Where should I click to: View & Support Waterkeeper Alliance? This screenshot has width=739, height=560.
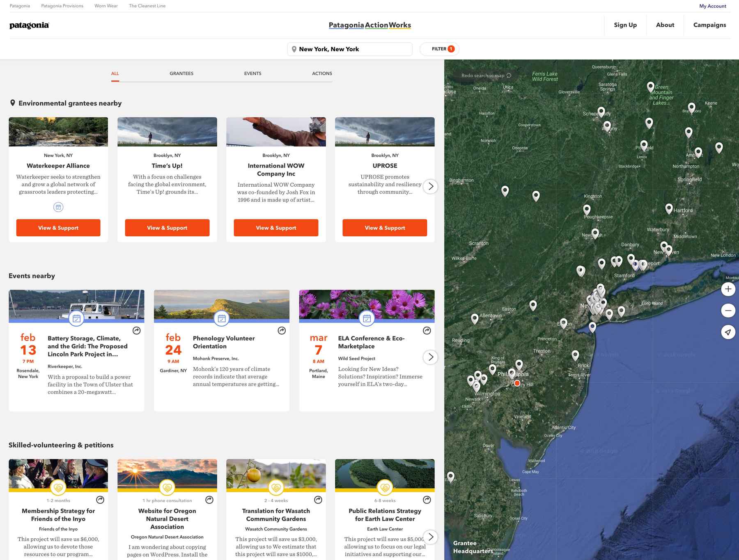tap(58, 228)
